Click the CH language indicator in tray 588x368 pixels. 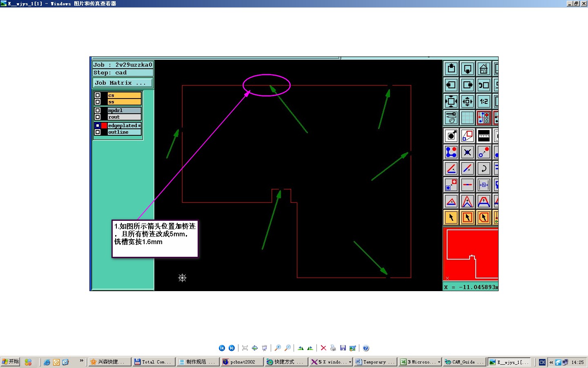pos(542,362)
